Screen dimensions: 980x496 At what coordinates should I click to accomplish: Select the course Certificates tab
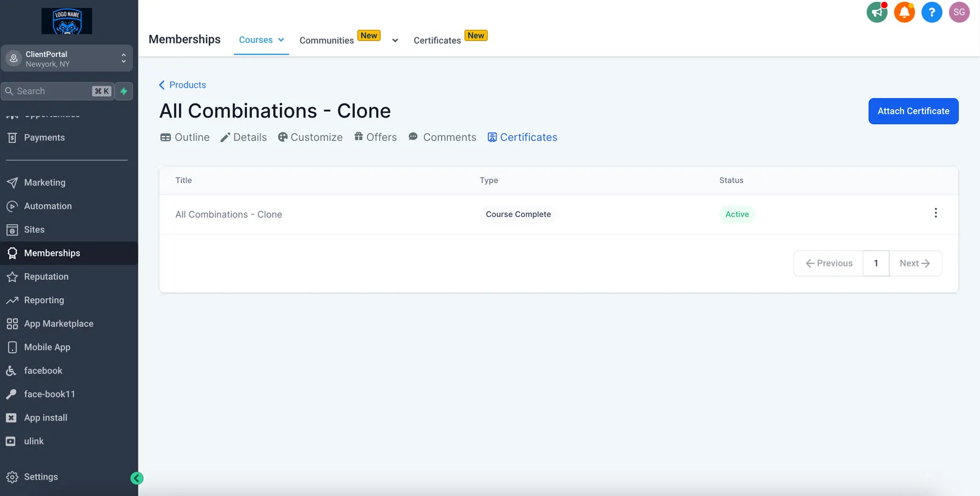(x=522, y=137)
